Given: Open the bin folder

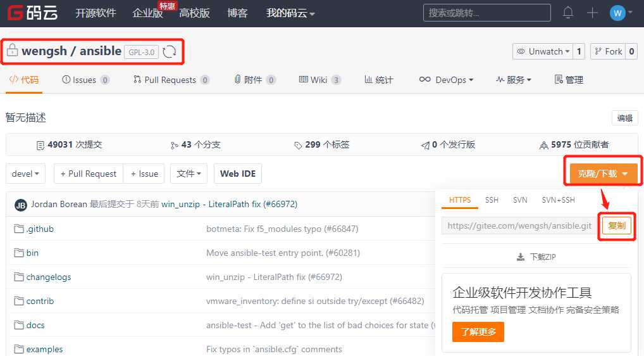Looking at the screenshot, I should (x=27, y=253).
